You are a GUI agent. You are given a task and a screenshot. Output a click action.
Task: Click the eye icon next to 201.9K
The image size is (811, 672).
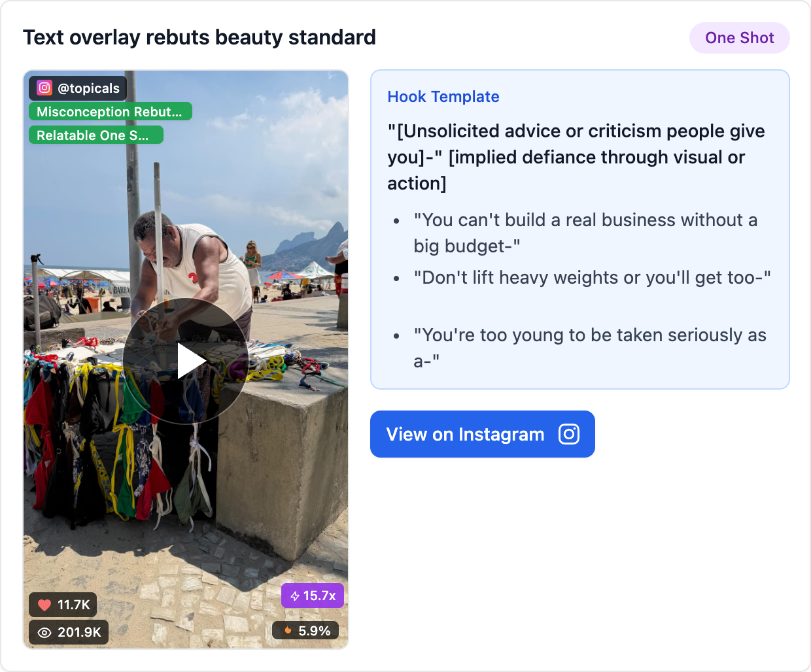pyautogui.click(x=44, y=632)
